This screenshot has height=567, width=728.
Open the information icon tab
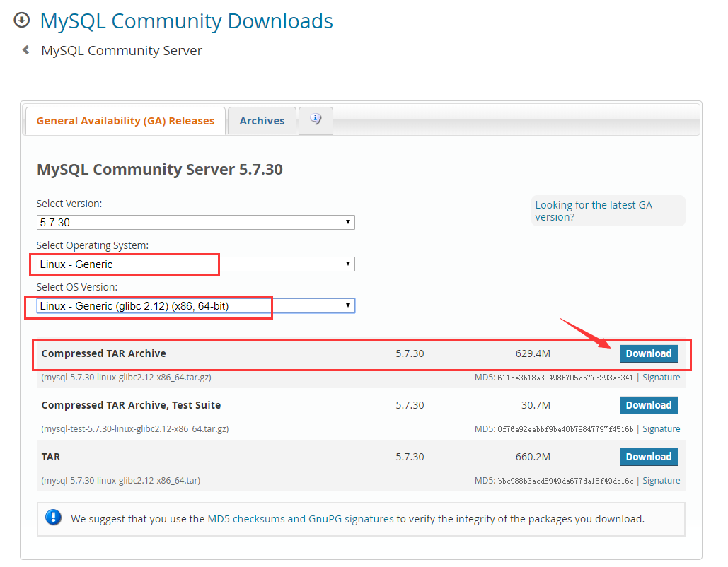(x=316, y=121)
